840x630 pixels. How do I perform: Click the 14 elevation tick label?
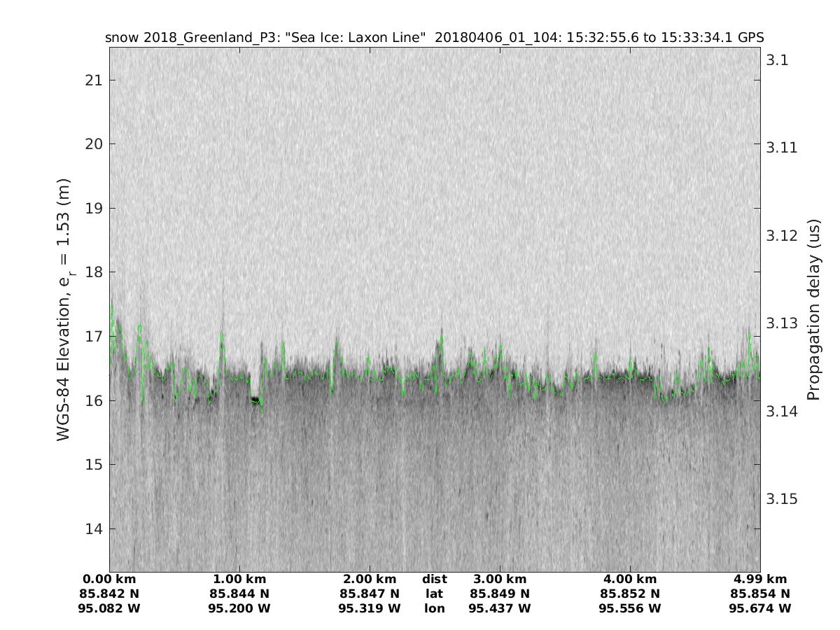tap(94, 528)
